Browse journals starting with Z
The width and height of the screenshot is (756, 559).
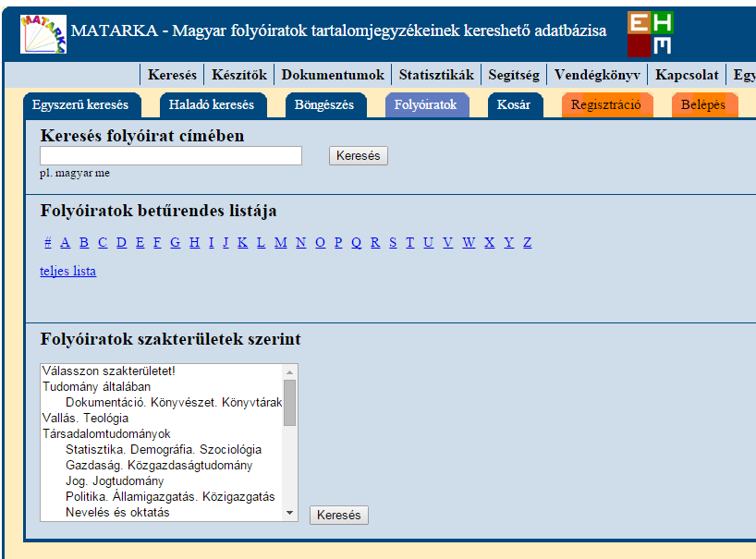pyautogui.click(x=528, y=242)
